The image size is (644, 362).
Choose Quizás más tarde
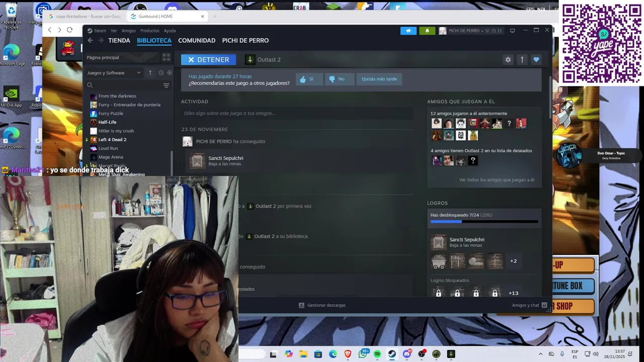pos(379,79)
